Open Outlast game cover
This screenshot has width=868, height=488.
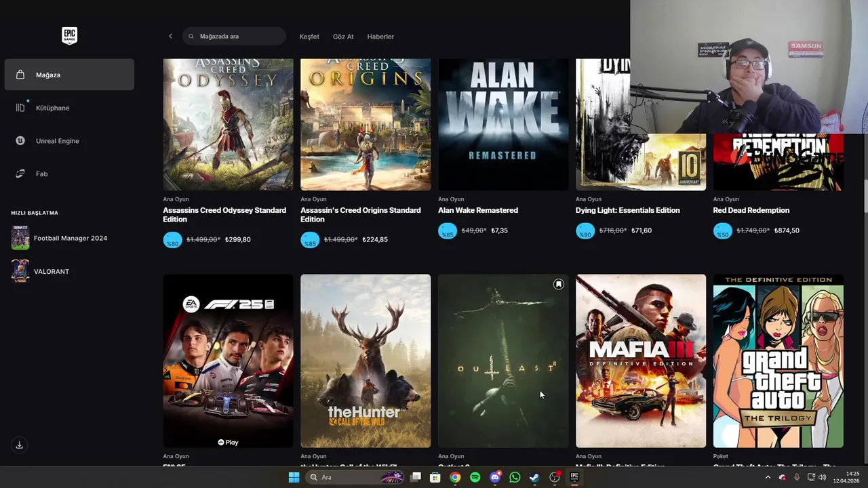(x=503, y=361)
